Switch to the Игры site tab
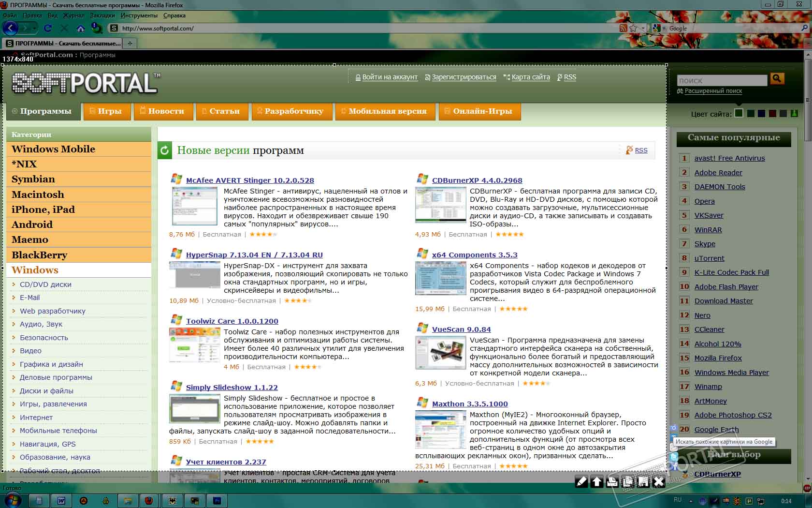The width and height of the screenshot is (812, 508). point(107,111)
